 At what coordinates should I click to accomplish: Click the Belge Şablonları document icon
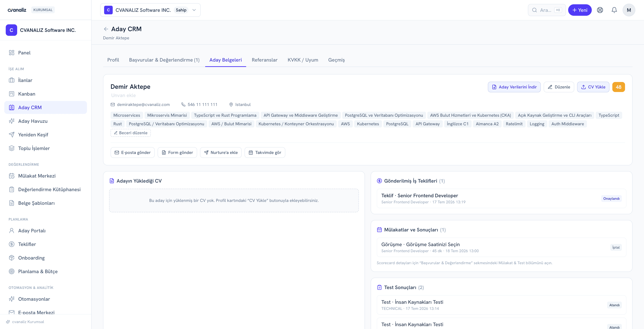point(11,203)
